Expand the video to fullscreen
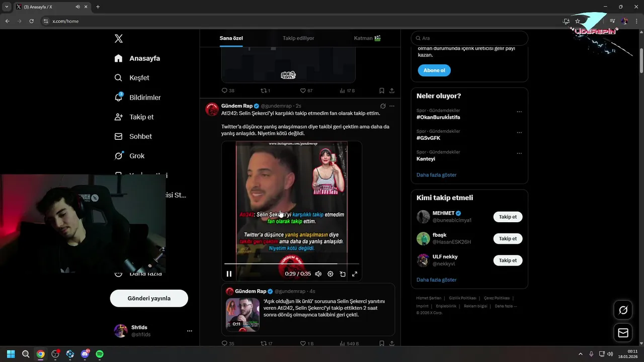This screenshot has width=644, height=362. (x=355, y=274)
